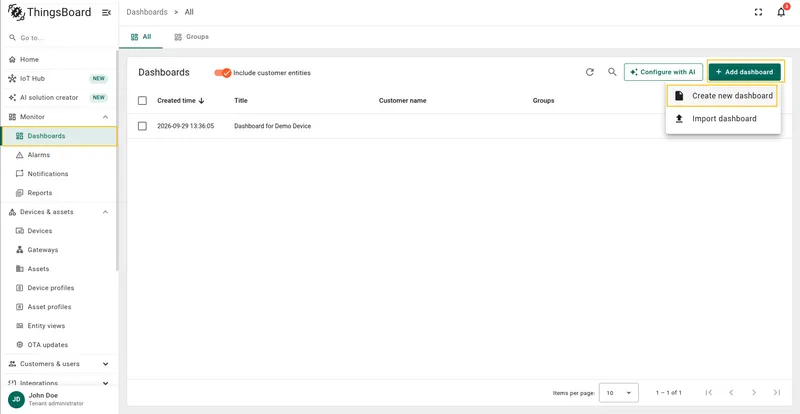Open AI solution creator
The height and width of the screenshot is (414, 800).
[x=59, y=98]
